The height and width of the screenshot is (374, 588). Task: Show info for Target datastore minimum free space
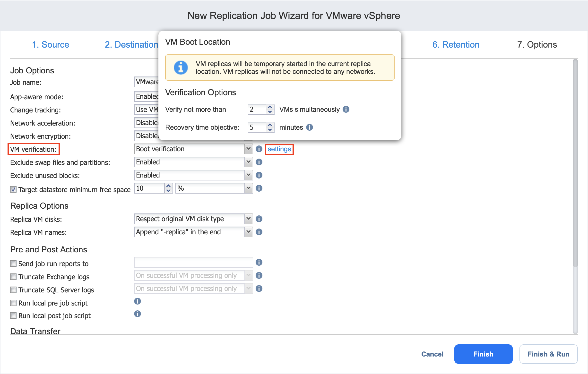[x=259, y=188]
